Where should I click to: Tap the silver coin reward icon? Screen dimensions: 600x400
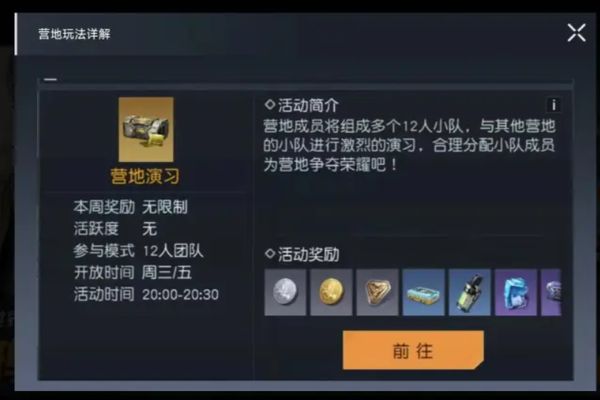(285, 292)
